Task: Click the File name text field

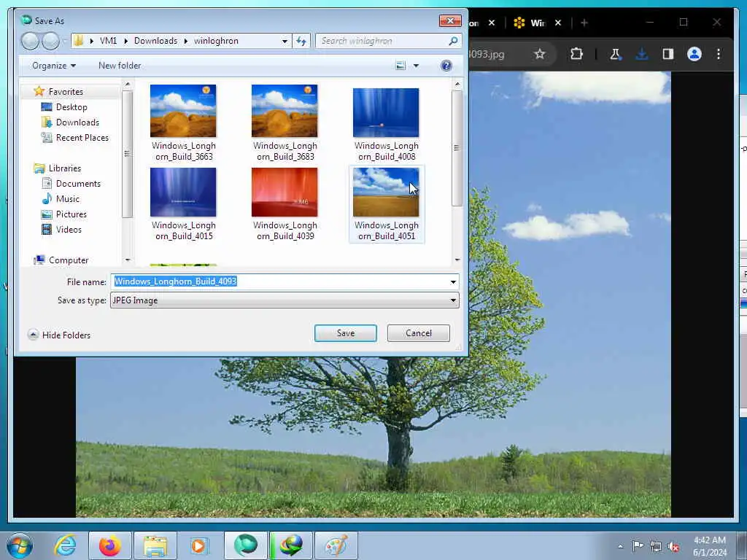Action: point(279,281)
